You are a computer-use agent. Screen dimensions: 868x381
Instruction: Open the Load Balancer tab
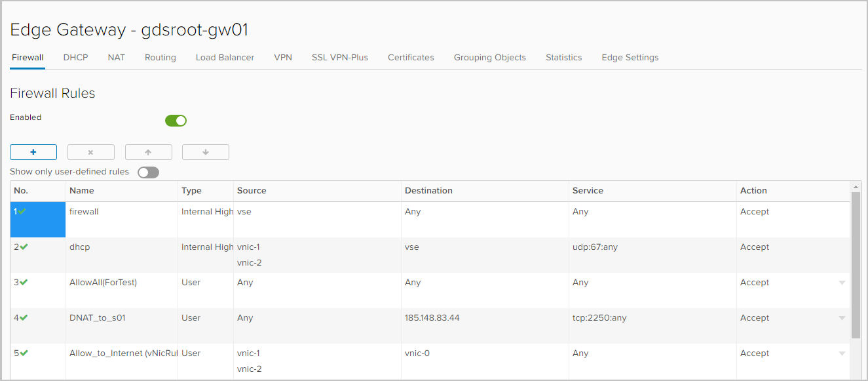(x=225, y=57)
